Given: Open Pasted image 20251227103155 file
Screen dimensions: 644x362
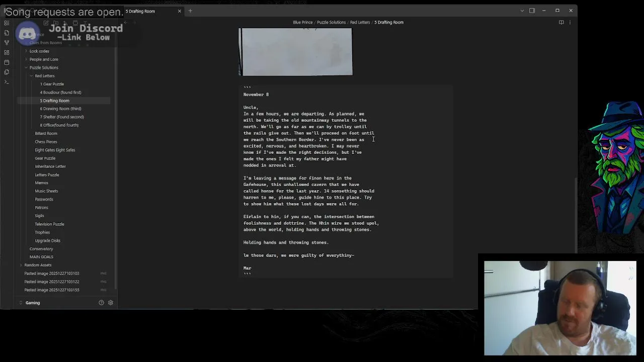Looking at the screenshot, I should pos(52,290).
